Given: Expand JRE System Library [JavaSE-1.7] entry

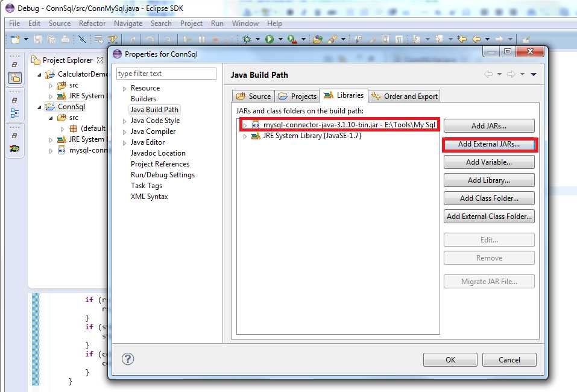Looking at the screenshot, I should 245,136.
